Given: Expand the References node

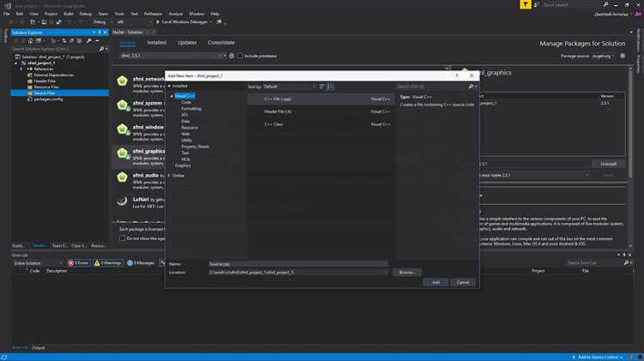Looking at the screenshot, I should click(x=21, y=69).
